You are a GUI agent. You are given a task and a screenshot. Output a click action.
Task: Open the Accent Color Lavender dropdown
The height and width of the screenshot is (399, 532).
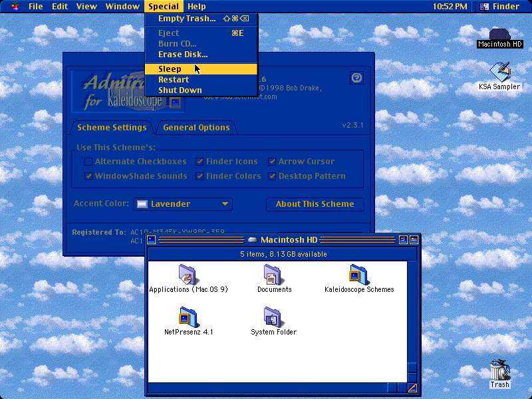183,204
